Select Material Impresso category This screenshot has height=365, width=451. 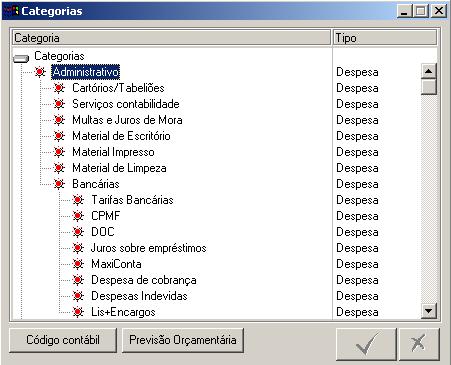tap(113, 152)
